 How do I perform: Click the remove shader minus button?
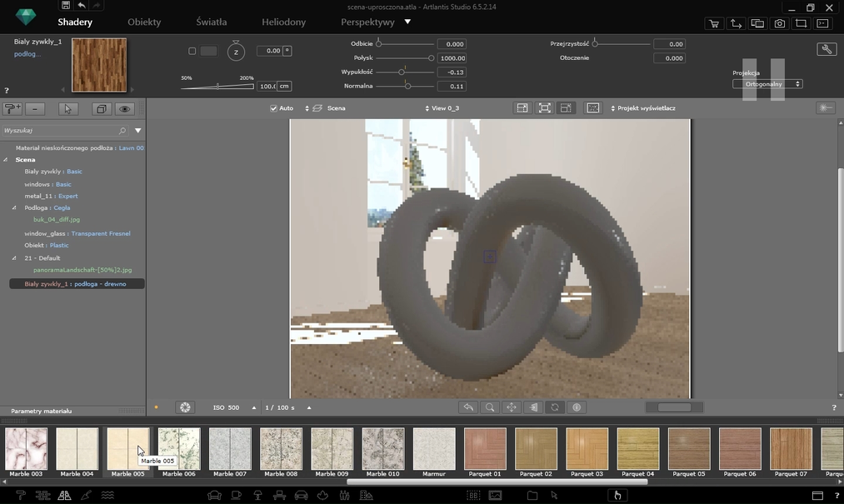(x=35, y=109)
